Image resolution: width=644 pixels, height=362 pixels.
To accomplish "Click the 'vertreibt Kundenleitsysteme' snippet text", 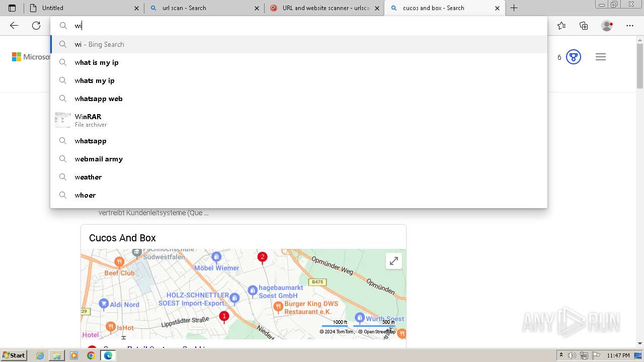I will pos(153,213).
